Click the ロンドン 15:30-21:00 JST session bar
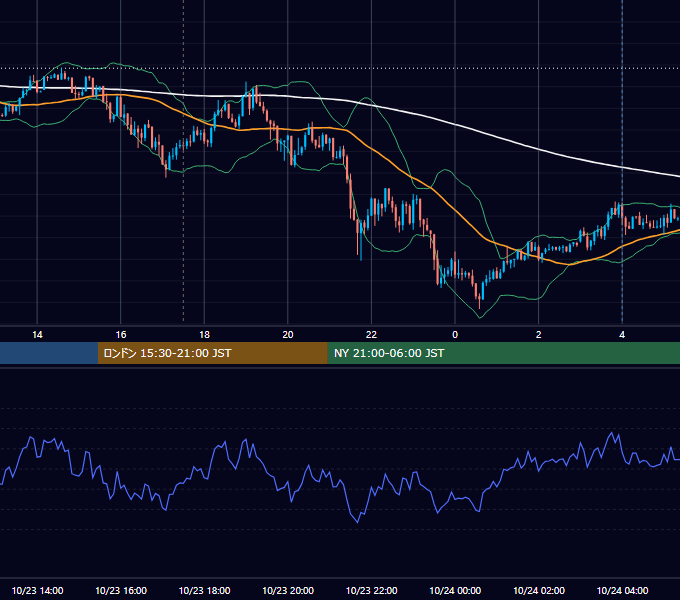This screenshot has width=680, height=600. pos(212,353)
